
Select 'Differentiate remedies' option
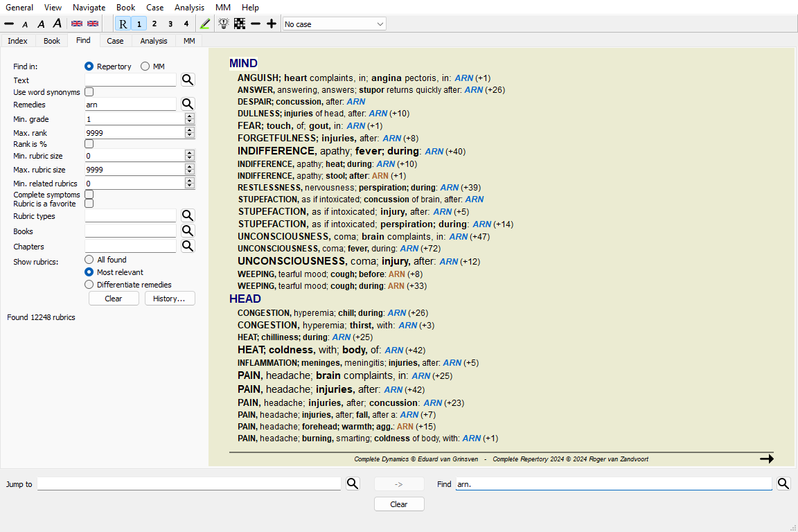click(89, 285)
